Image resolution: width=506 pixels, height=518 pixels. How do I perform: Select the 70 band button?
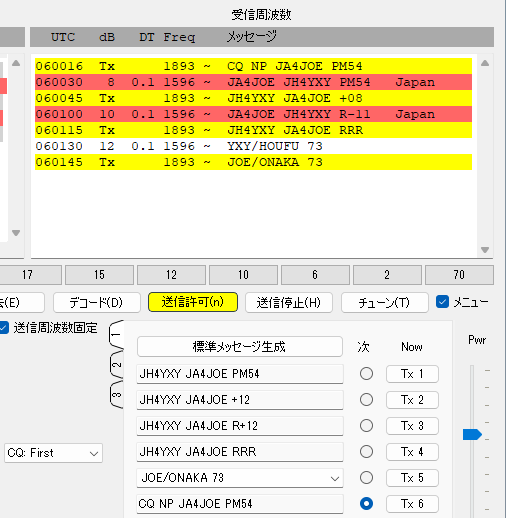pyautogui.click(x=459, y=275)
